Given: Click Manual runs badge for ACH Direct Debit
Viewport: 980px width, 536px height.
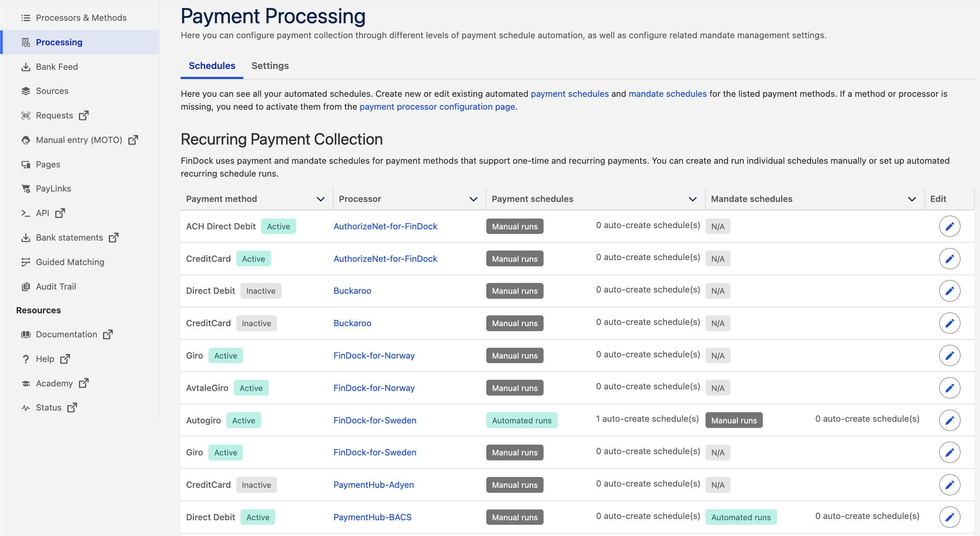Looking at the screenshot, I should coord(514,226).
